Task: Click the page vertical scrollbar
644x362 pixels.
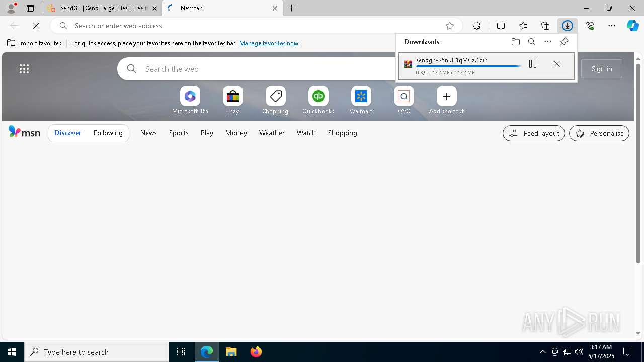Action: point(638,163)
